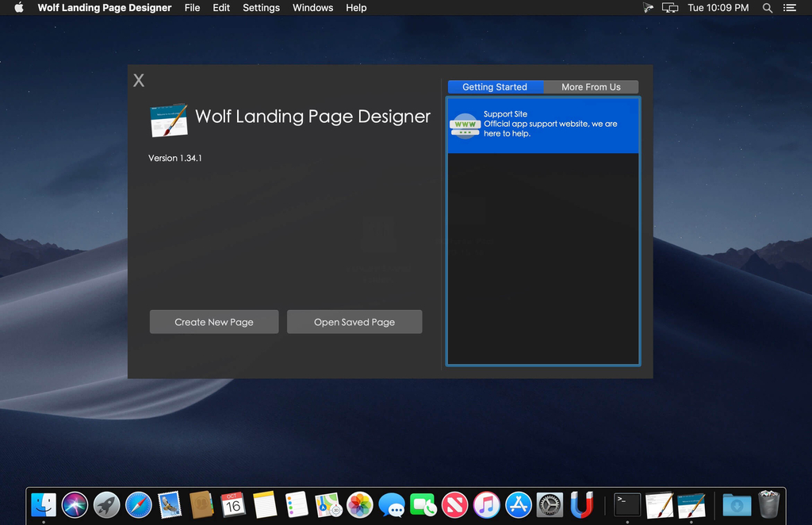The height and width of the screenshot is (525, 812).
Task: Open Reminders list icon in Dock
Action: (297, 505)
